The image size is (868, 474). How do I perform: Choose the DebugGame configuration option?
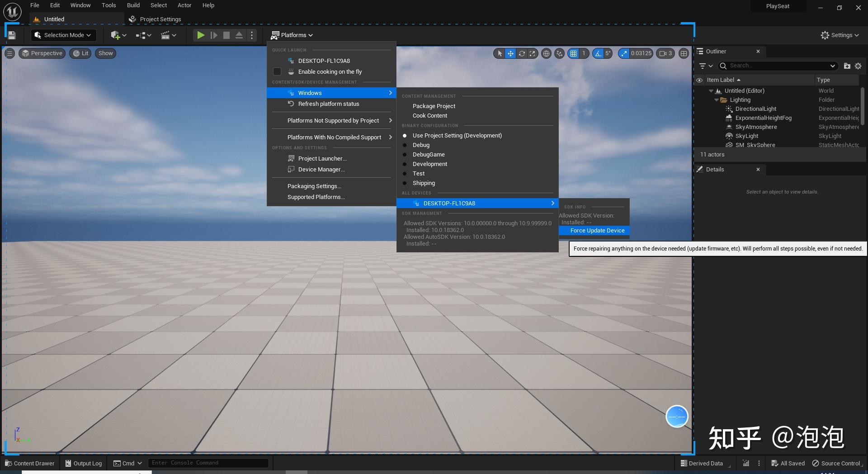pos(429,155)
